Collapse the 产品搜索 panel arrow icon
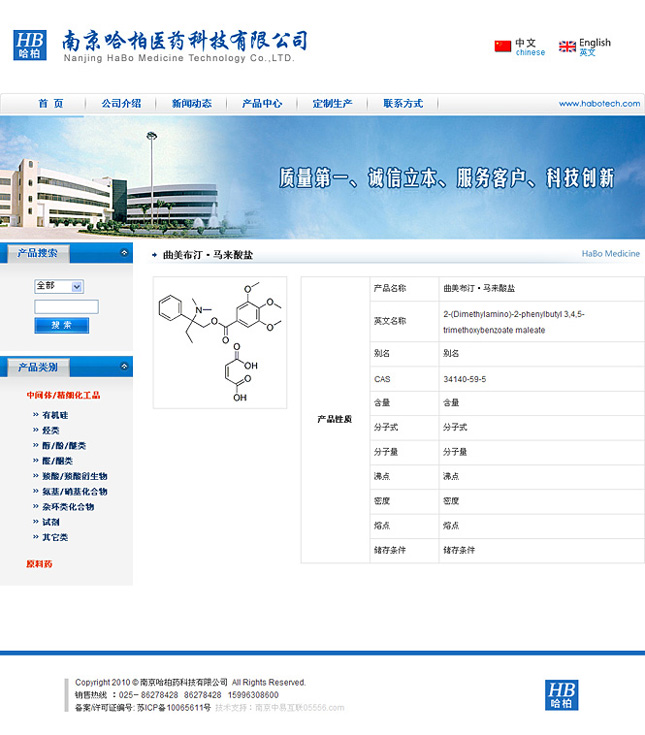This screenshot has width=645, height=735. pos(124,253)
